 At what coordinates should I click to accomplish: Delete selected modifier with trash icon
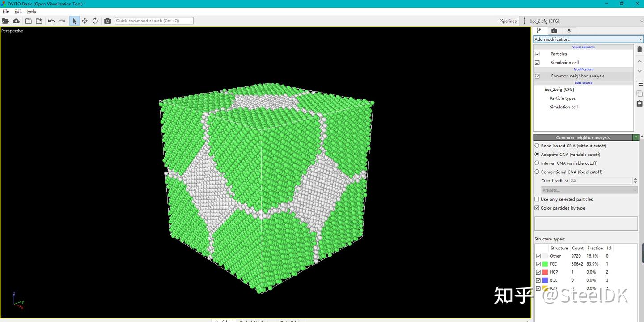coord(640,49)
